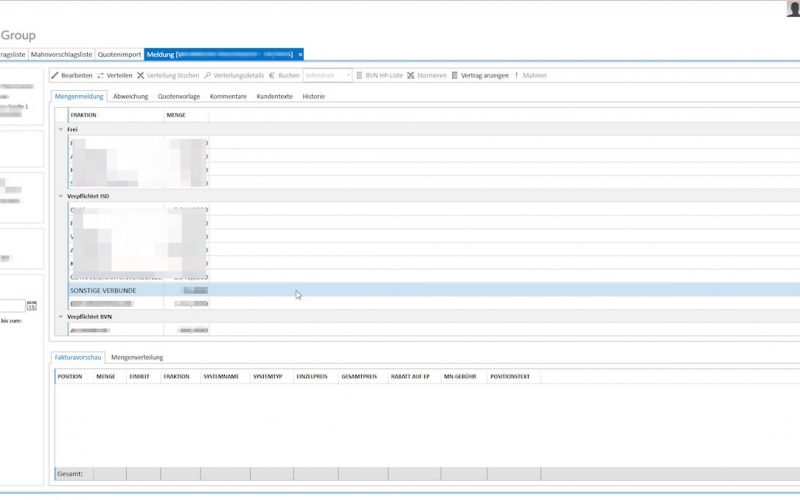Close the Meldung tab
This screenshot has width=800, height=500.
point(301,54)
